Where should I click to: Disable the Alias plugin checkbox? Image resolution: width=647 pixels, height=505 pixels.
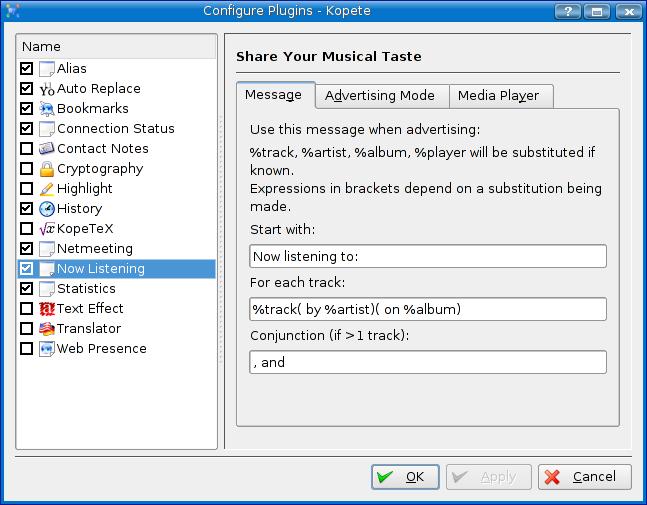click(x=27, y=69)
